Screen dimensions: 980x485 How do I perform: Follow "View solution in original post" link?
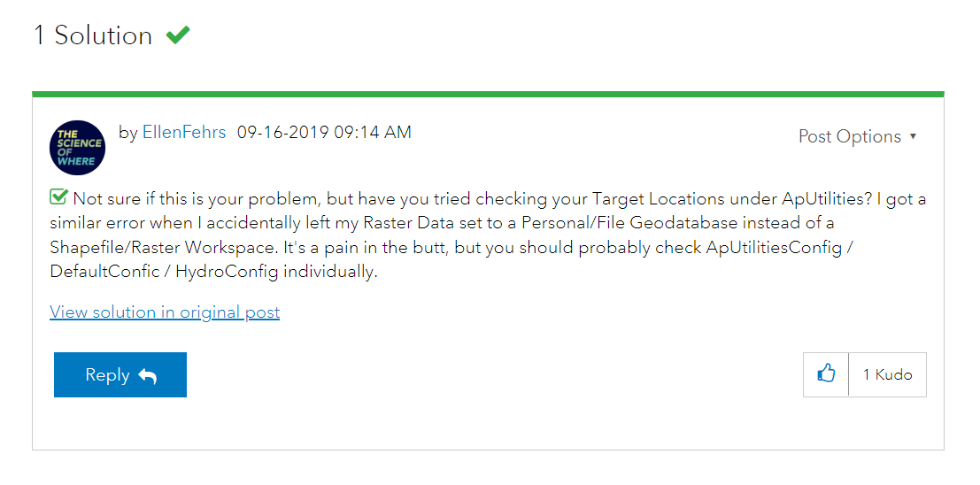(165, 312)
